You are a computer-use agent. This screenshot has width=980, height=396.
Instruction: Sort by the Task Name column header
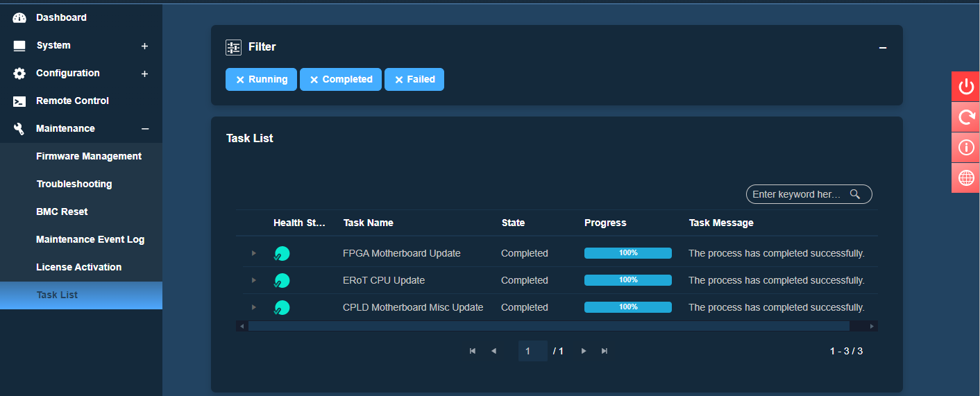[368, 223]
